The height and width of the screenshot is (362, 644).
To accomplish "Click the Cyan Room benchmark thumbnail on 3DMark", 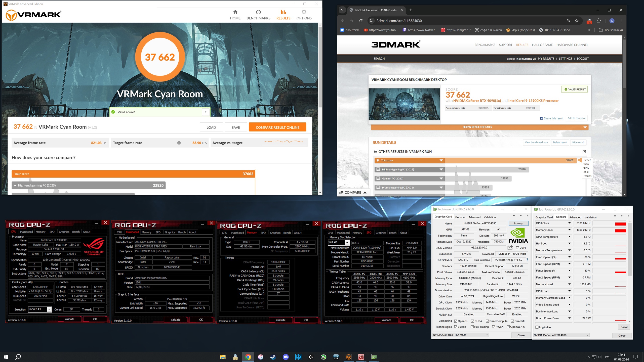I will pos(404,104).
